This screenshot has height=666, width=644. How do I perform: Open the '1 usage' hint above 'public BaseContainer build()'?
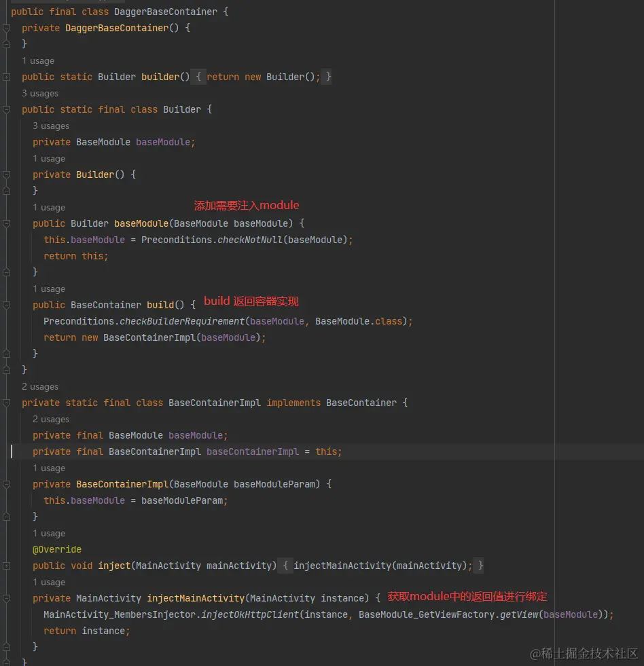(x=49, y=289)
